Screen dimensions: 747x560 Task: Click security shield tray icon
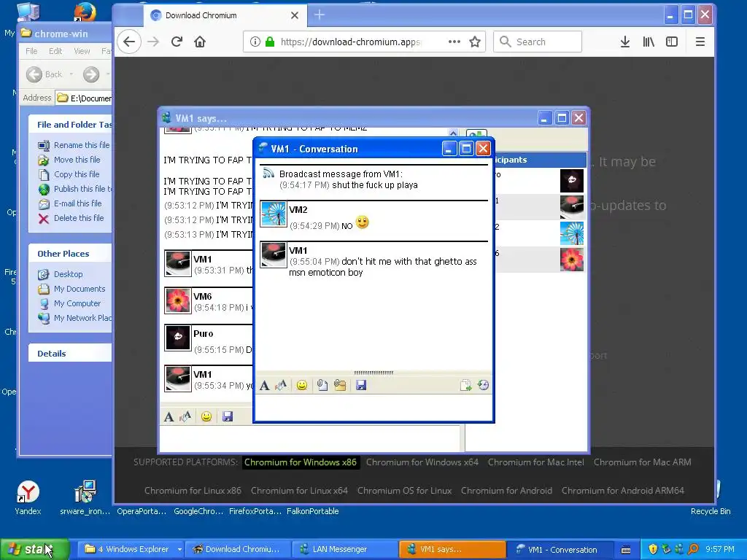coord(653,549)
